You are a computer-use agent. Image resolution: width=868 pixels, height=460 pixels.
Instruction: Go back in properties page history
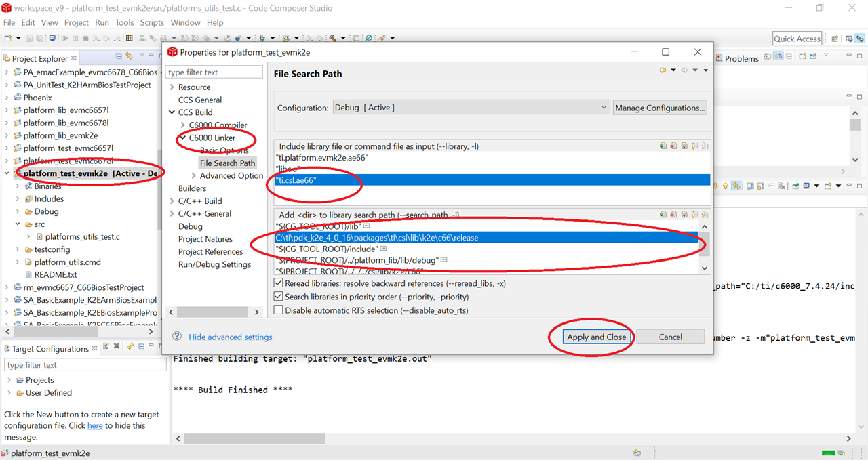coord(663,70)
